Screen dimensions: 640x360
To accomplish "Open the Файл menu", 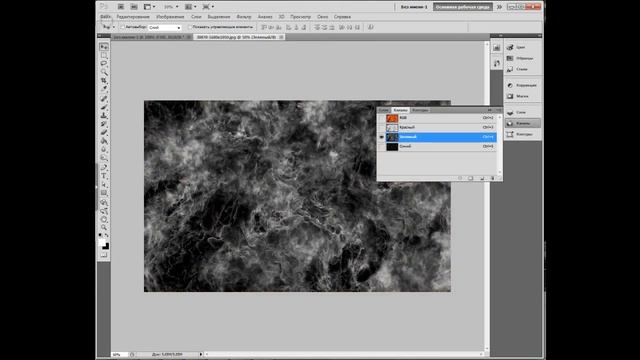I will point(105,17).
